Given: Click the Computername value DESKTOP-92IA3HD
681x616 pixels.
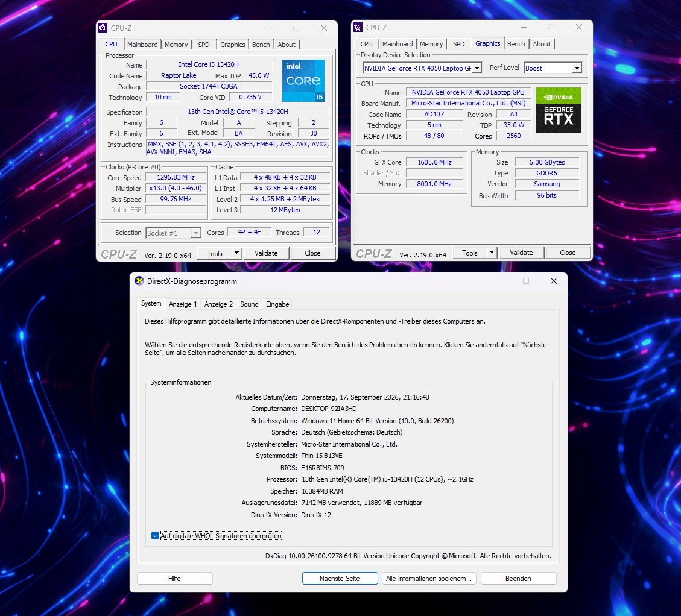Looking at the screenshot, I should point(329,409).
